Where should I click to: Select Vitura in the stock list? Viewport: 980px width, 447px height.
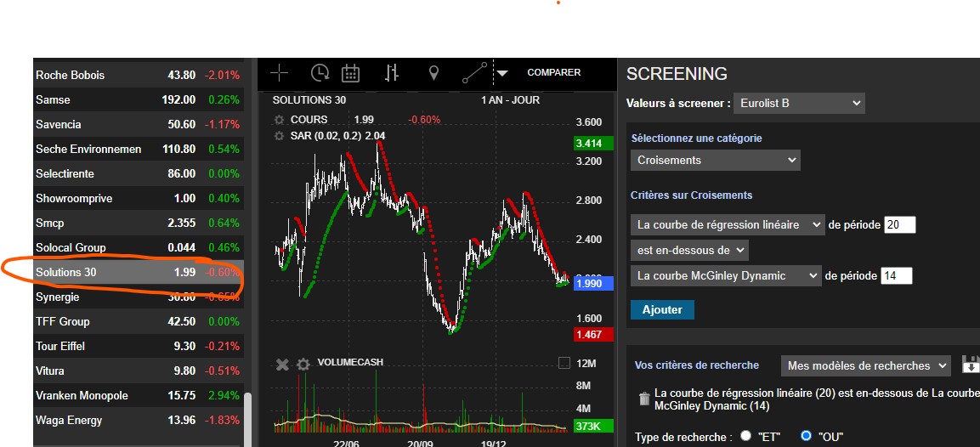[139, 371]
